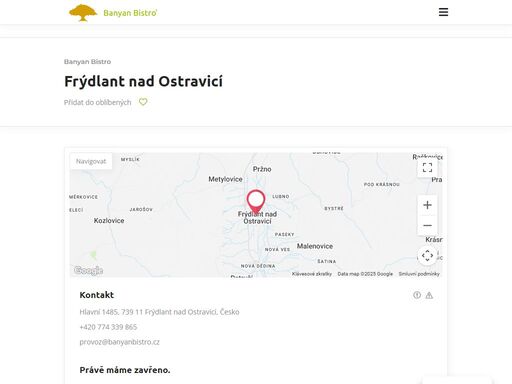The image size is (512, 384).
Task: Email provoz@banyanbistro.cz
Action: [119, 342]
